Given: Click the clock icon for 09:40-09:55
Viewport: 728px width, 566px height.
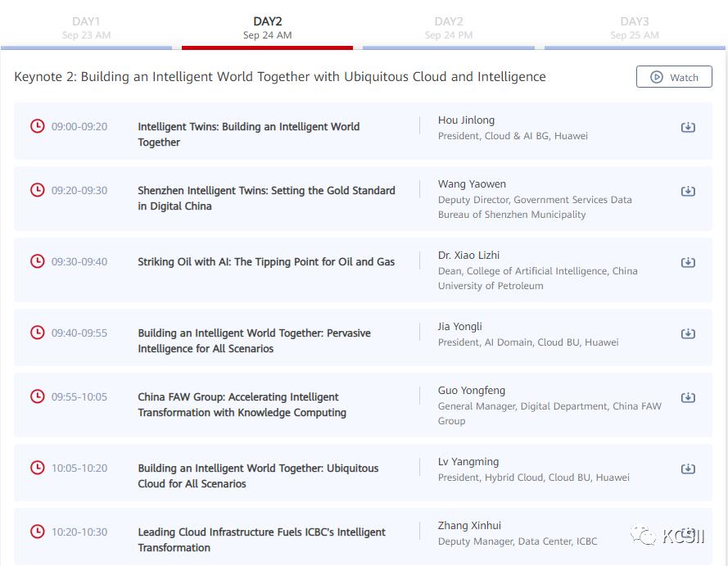Looking at the screenshot, I should click(x=37, y=333).
